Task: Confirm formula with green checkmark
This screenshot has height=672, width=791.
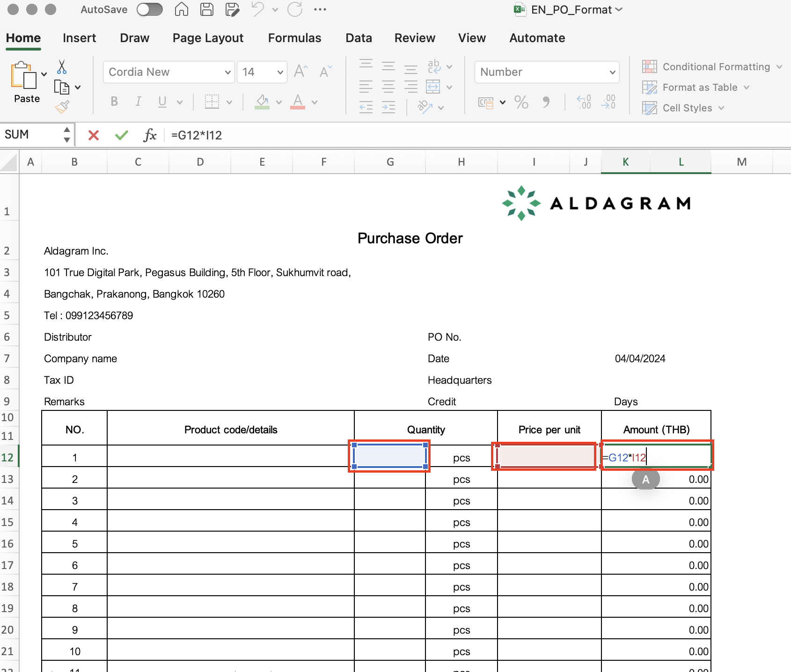Action: point(121,135)
